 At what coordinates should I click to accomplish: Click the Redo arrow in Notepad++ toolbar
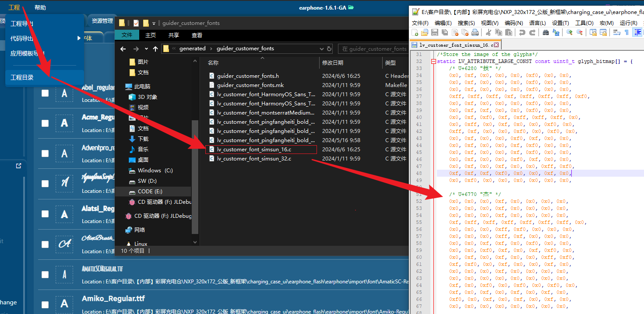click(532, 32)
